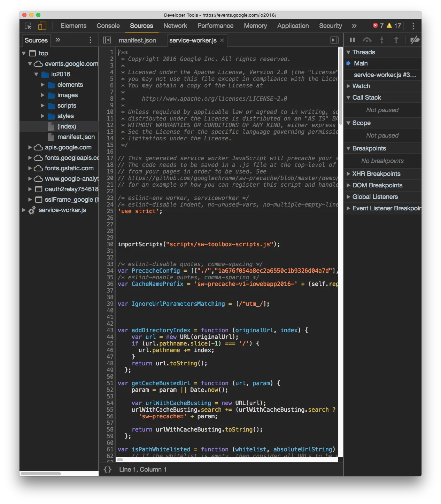Image resolution: width=441 pixels, height=504 pixels.
Task: Click the cloud icon beside events.google.com
Action: pyautogui.click(x=38, y=64)
